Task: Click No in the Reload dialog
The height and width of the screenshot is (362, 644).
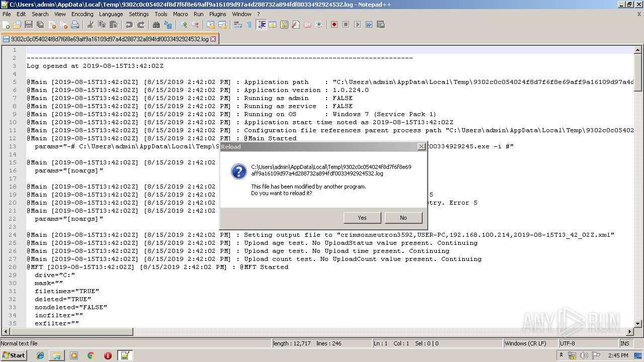Action: point(403,218)
